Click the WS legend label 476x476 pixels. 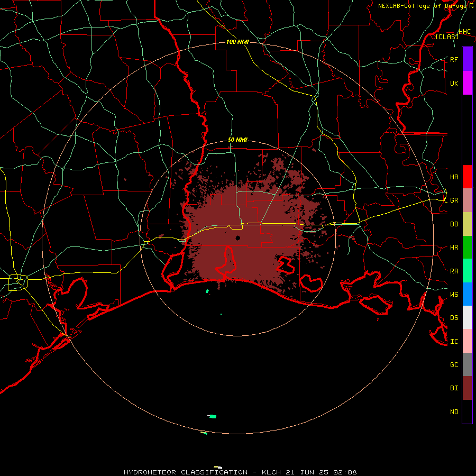coord(454,295)
